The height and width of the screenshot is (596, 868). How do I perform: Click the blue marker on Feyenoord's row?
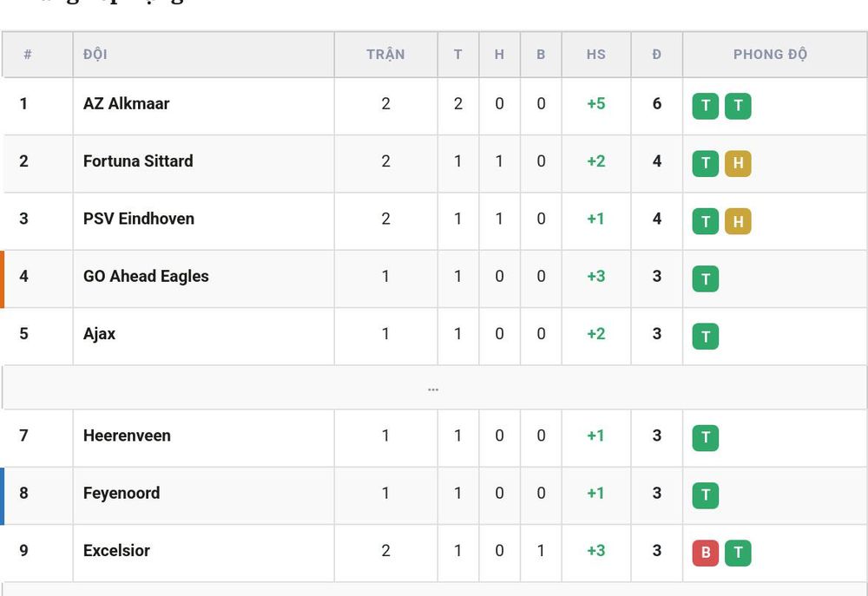[3, 496]
